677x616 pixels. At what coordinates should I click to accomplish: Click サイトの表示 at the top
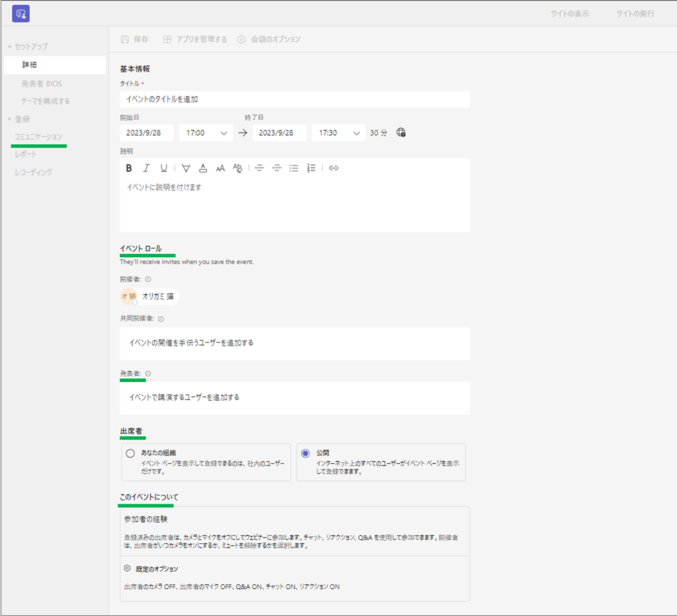pyautogui.click(x=570, y=14)
